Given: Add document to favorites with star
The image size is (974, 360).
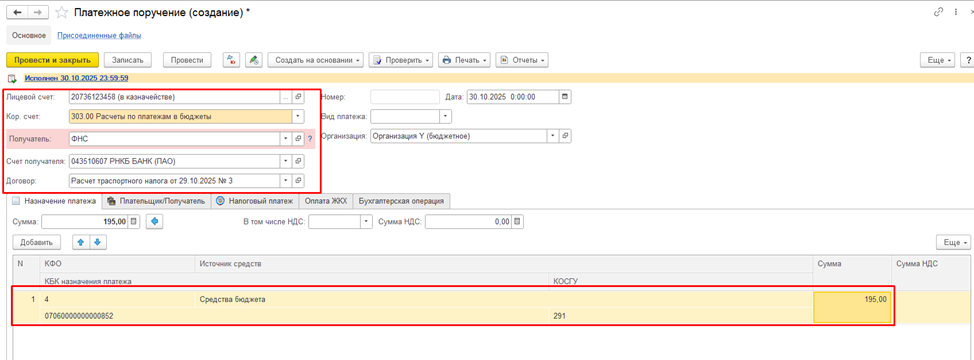Looking at the screenshot, I should tap(61, 12).
